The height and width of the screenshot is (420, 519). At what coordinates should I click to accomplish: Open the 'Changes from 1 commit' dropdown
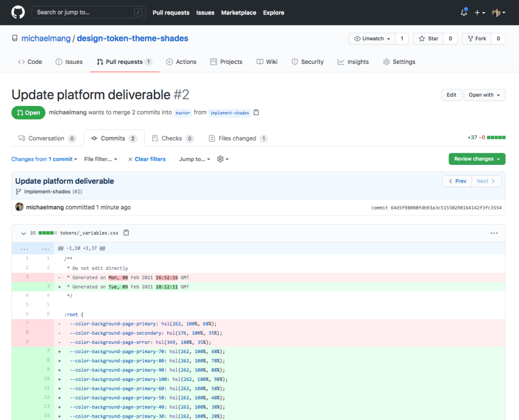coord(44,159)
